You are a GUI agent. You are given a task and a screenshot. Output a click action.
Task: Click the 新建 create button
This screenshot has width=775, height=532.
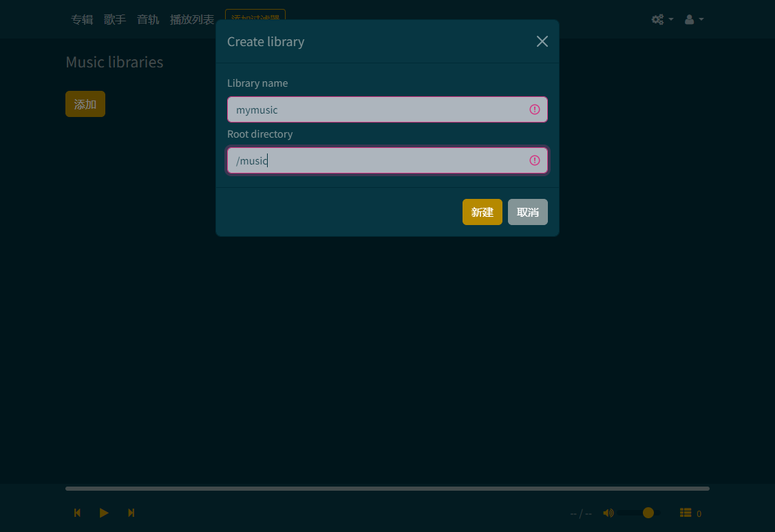[x=482, y=212]
